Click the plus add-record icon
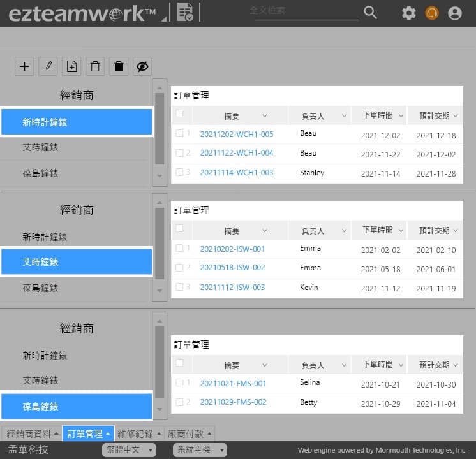476x459 pixels. (24, 66)
